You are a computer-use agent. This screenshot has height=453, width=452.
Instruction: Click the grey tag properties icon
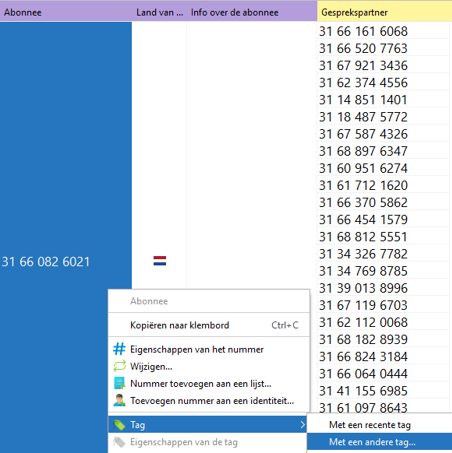tap(119, 442)
